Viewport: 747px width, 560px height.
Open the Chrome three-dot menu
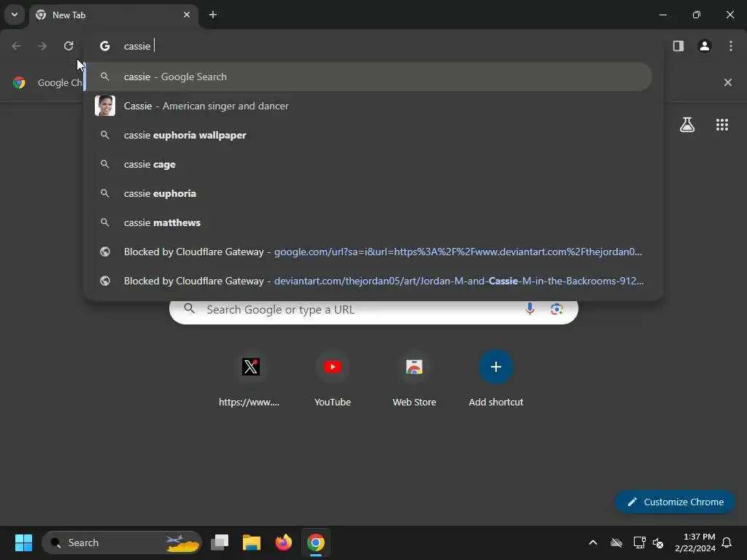[x=731, y=46]
